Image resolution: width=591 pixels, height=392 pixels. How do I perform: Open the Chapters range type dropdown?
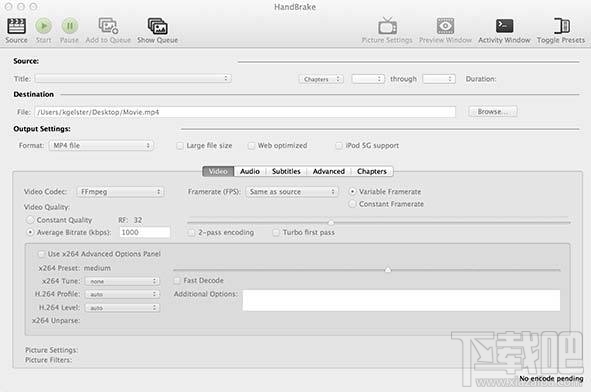point(321,79)
